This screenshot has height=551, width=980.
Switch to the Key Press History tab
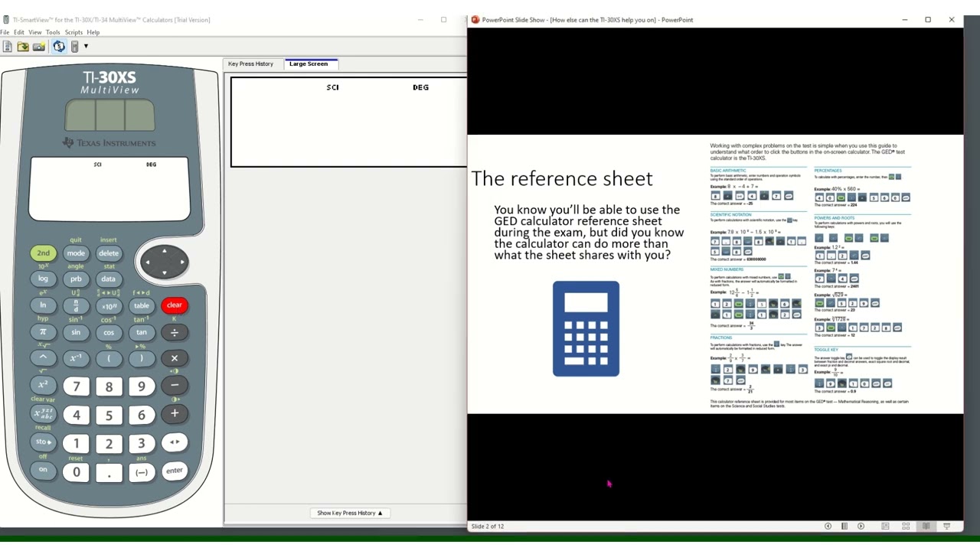pos(250,64)
